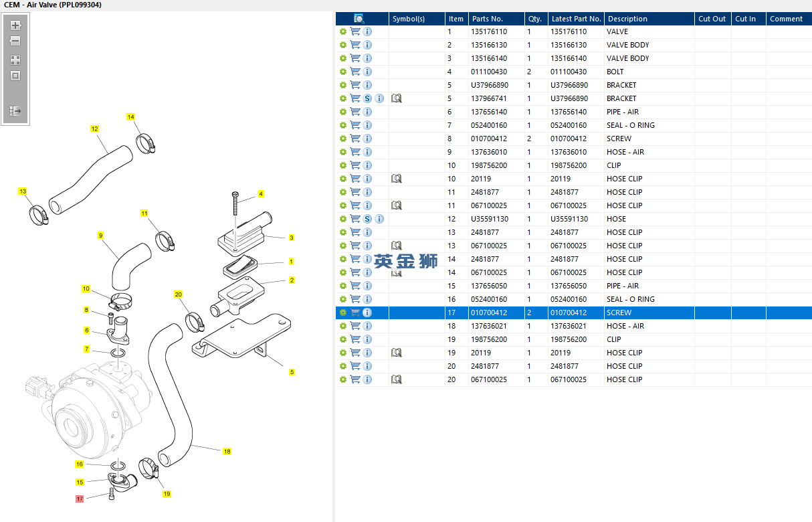Viewport: 812px width, 522px height.
Task: Select callout 13 in the diagram
Action: tap(23, 191)
